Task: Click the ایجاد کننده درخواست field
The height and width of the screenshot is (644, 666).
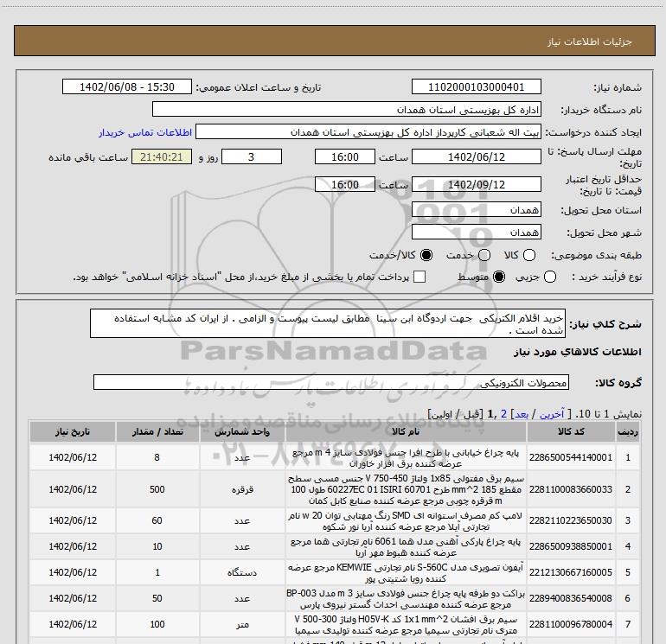Action: point(368,131)
